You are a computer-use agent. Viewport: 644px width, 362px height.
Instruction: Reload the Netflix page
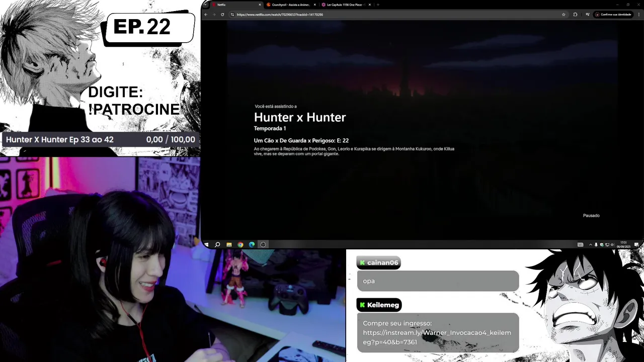pyautogui.click(x=222, y=15)
